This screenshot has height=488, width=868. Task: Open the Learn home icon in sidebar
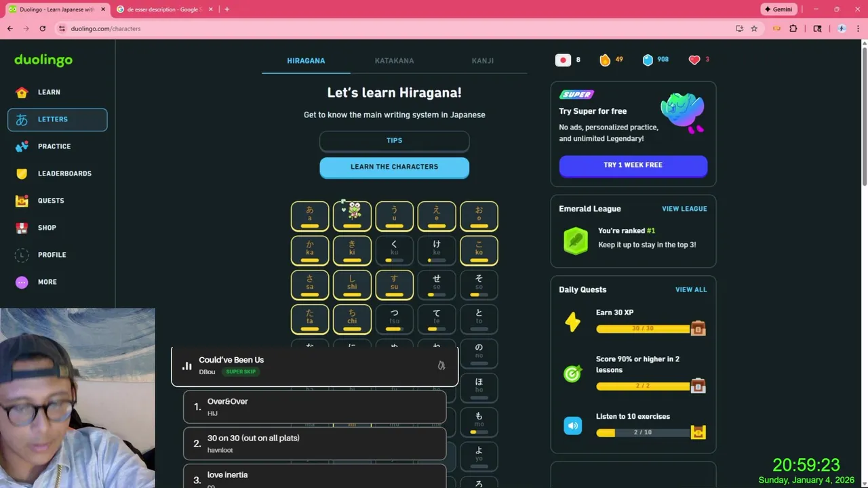coord(22,92)
